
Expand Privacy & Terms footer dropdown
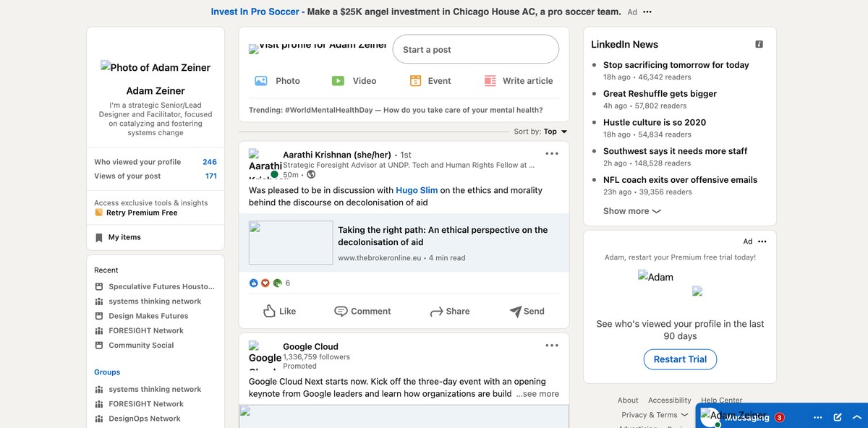pos(655,415)
